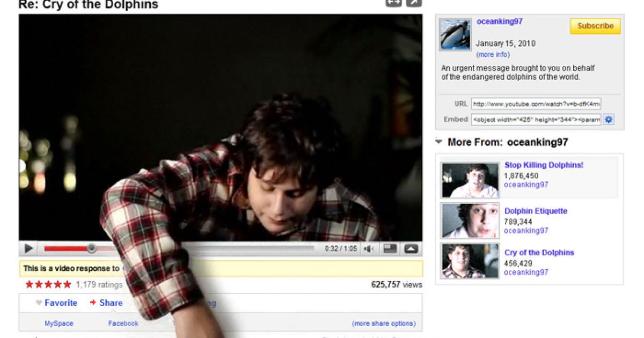Seek on the red video progress bar
This screenshot has height=338, width=644.
point(179,248)
